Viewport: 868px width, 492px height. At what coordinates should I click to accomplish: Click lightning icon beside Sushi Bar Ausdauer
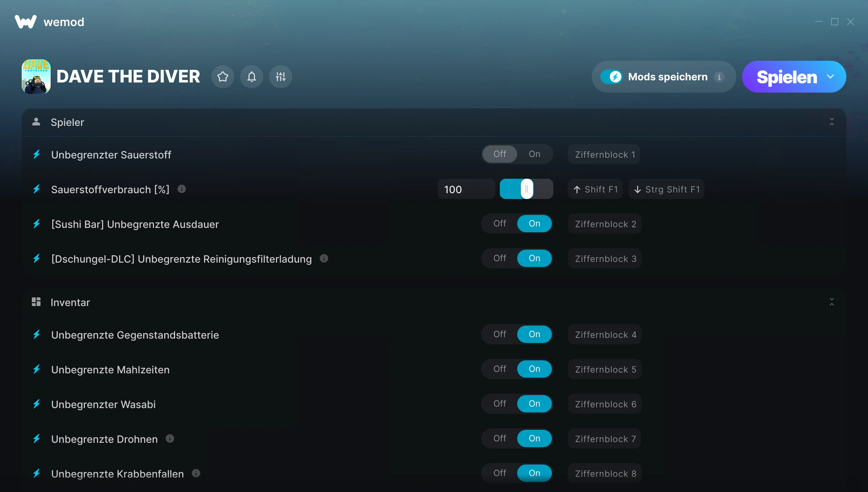[37, 224]
